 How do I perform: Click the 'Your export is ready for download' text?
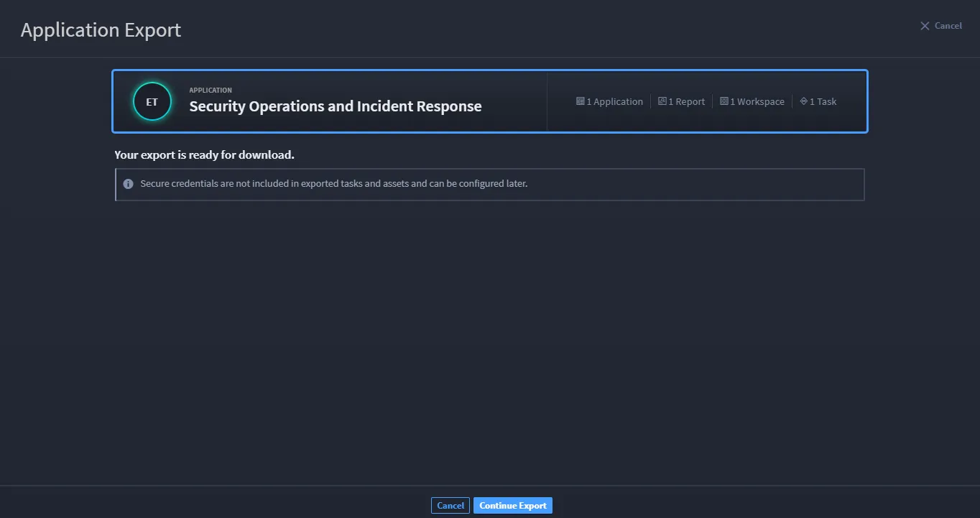pos(205,154)
